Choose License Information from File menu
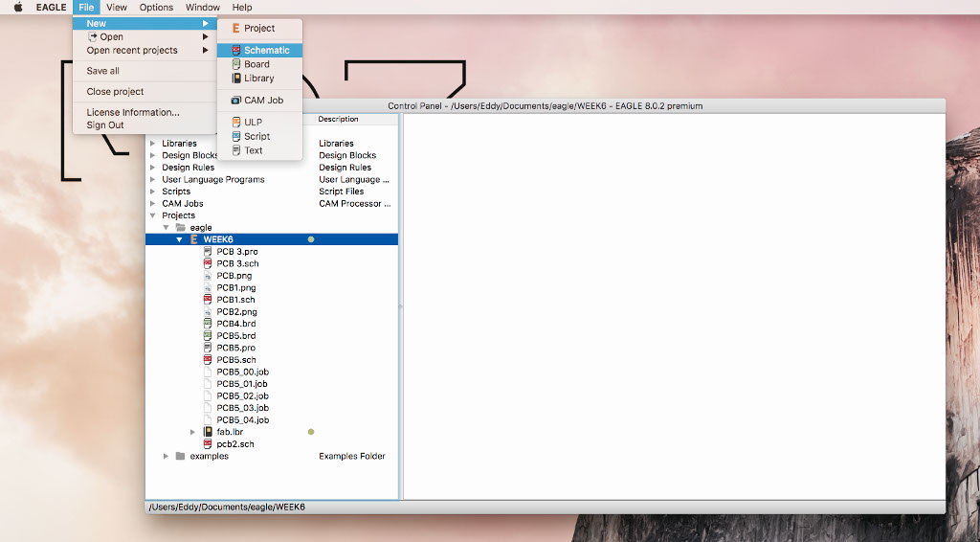980x542 pixels. pos(145,112)
